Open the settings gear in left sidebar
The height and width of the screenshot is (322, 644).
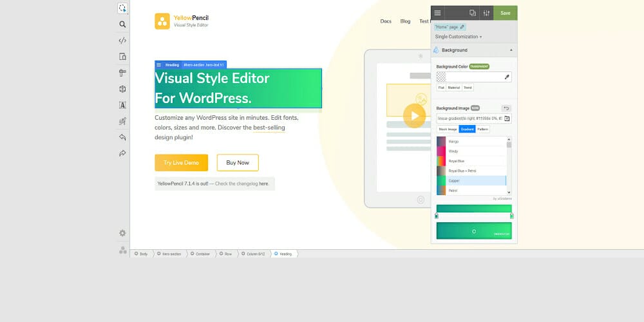point(122,233)
